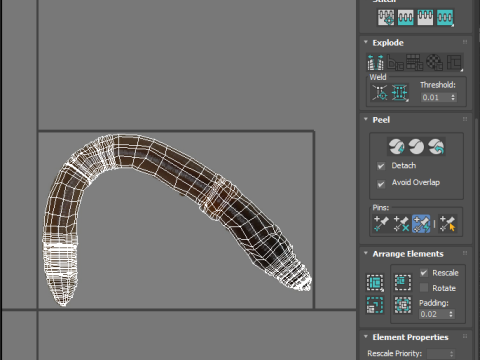Click the Padding 0.02 value field

click(433, 314)
